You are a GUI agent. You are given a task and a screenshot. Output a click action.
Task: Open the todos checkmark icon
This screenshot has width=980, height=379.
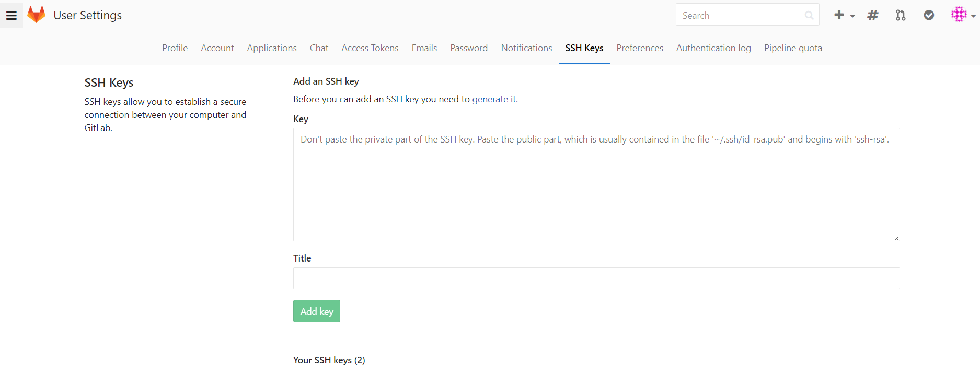929,15
